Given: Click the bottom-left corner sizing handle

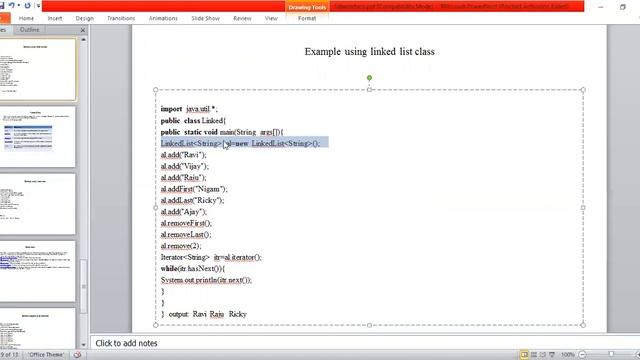Looking at the screenshot, I should [156, 325].
